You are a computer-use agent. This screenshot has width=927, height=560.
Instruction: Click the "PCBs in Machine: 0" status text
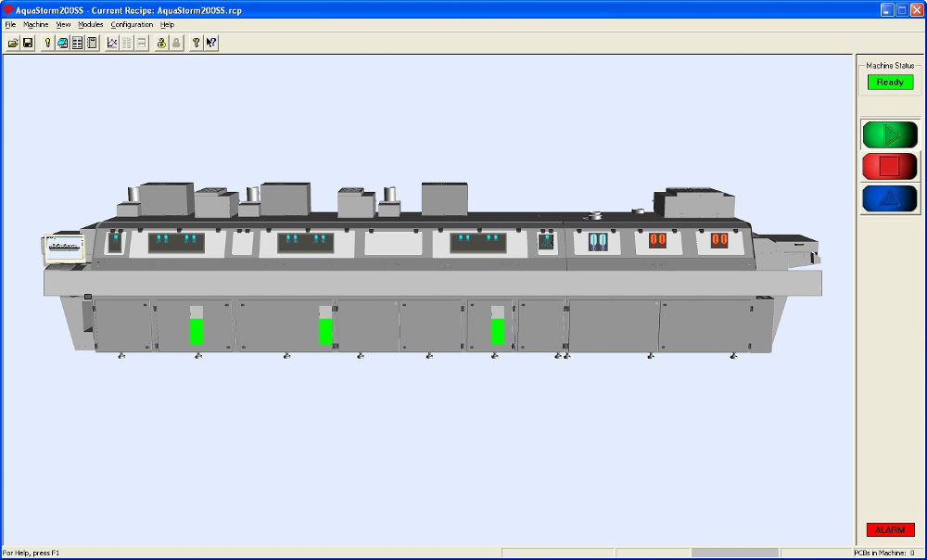pyautogui.click(x=883, y=553)
